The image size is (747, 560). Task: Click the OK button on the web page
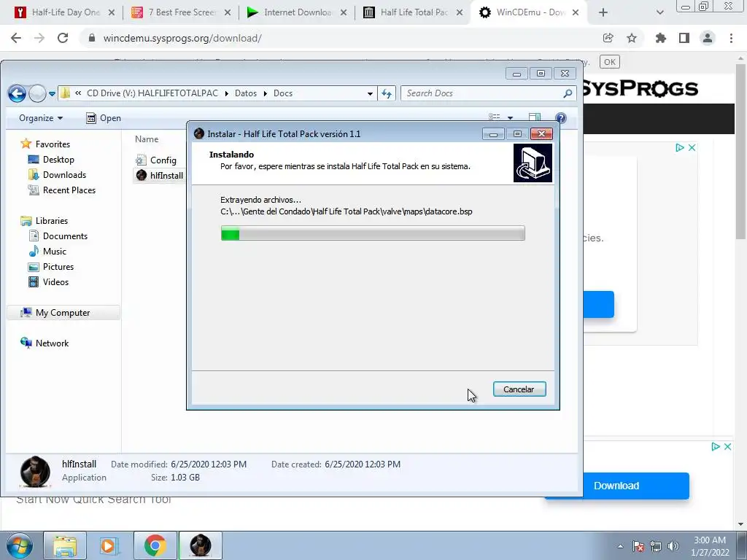(x=609, y=62)
